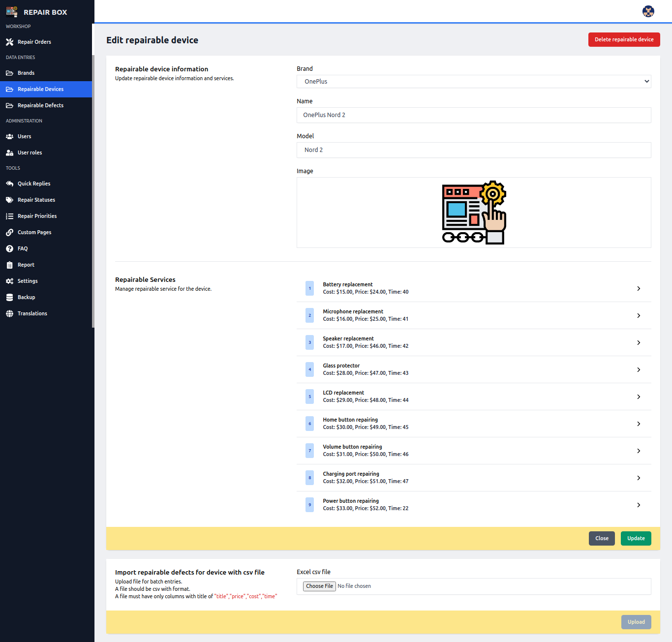Click the Name field containing OnePlus Nord 2
Image resolution: width=672 pixels, height=642 pixels.
pos(473,115)
